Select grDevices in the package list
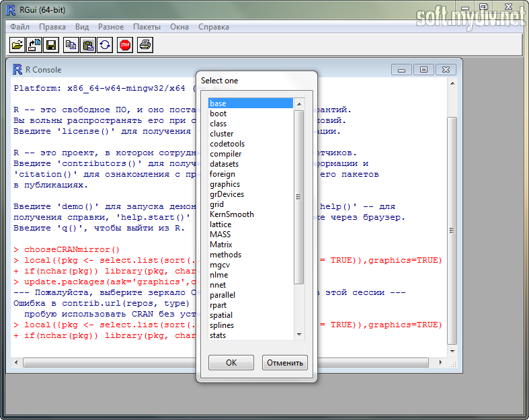Viewport: 529px width, 420px height. (x=251, y=194)
